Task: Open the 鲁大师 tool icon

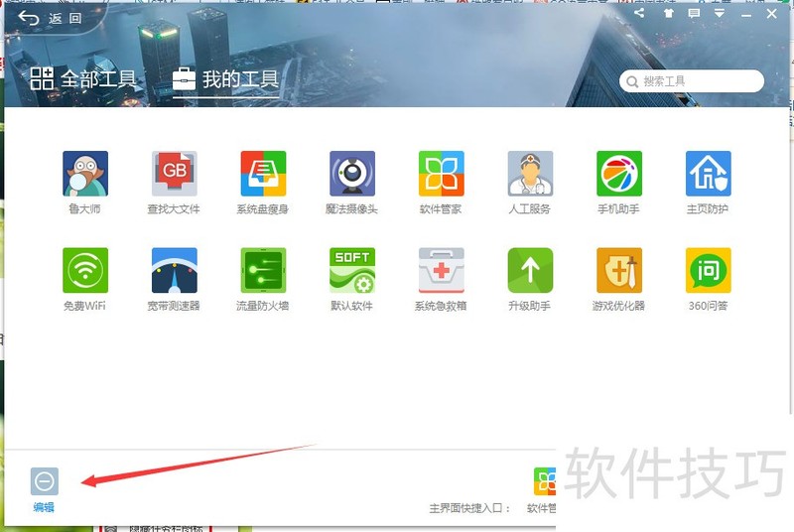Action: [x=85, y=174]
